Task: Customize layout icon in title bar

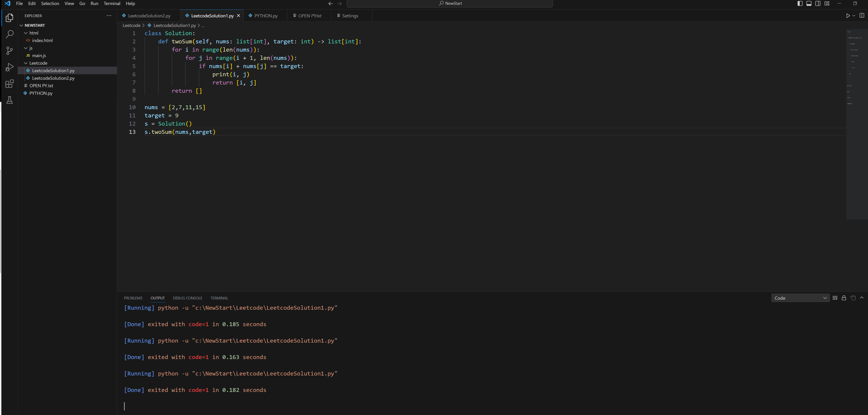Action: (827, 3)
